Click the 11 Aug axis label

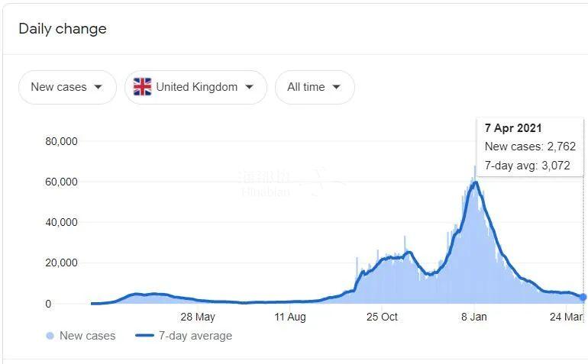289,317
